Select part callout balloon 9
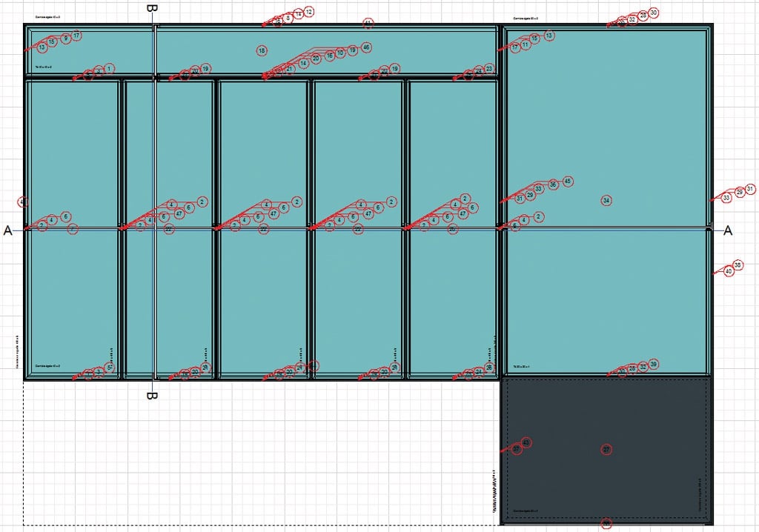 coord(66,39)
